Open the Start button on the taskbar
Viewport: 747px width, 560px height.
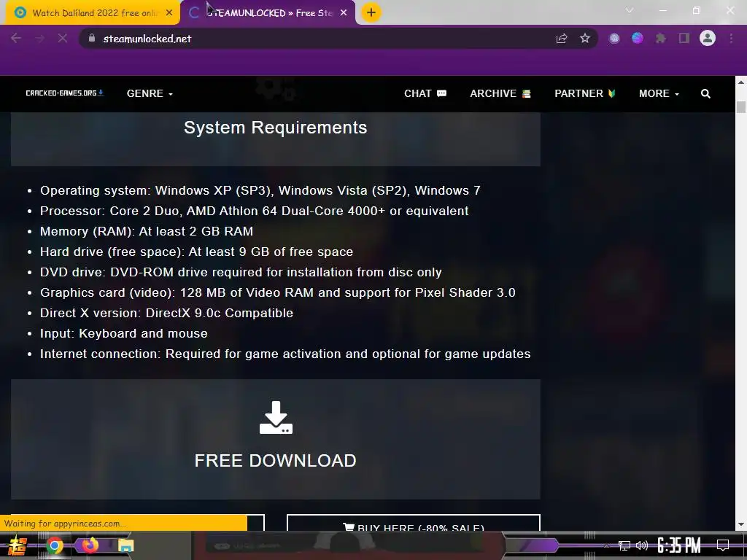[18, 545]
